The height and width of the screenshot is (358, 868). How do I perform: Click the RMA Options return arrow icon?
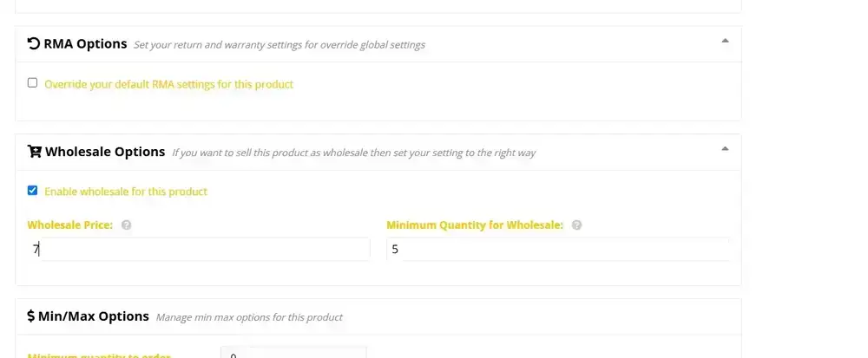coord(34,43)
